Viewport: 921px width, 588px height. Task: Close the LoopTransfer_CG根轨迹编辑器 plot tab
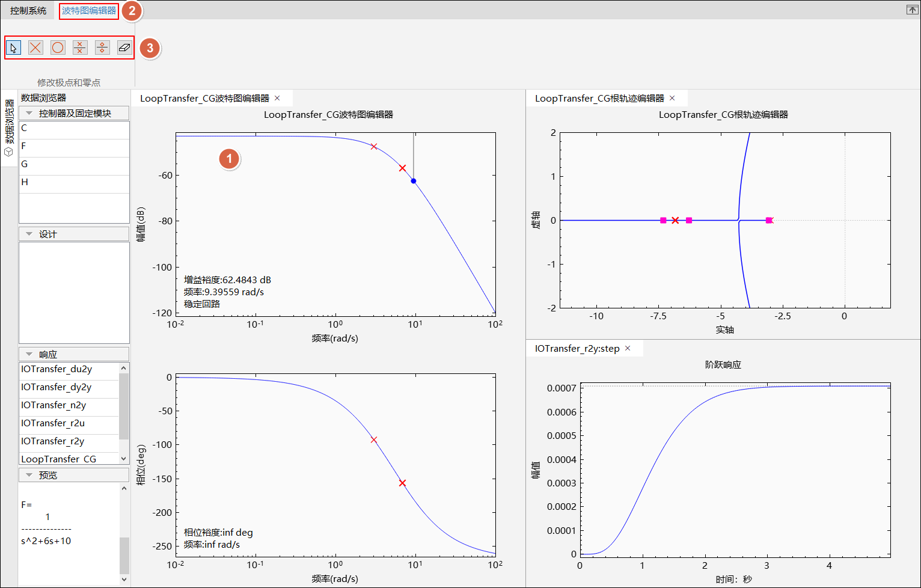pos(672,98)
